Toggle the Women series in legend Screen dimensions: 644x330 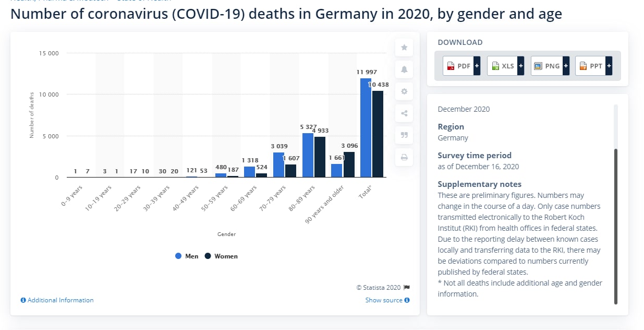click(x=221, y=256)
